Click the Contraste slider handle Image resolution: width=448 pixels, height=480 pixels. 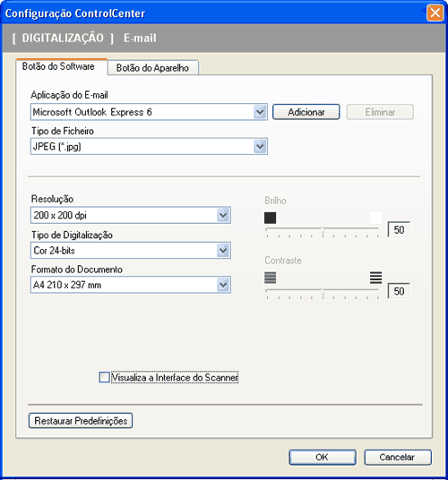pos(323,293)
